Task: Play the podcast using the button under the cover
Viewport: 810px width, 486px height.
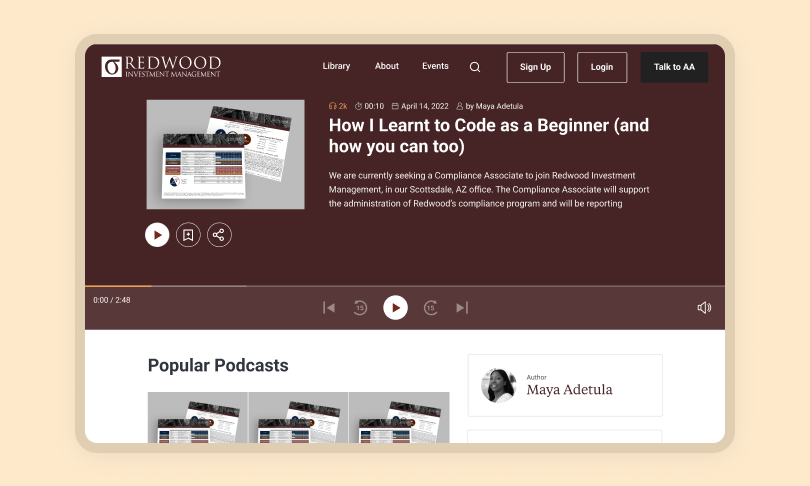Action: (157, 235)
